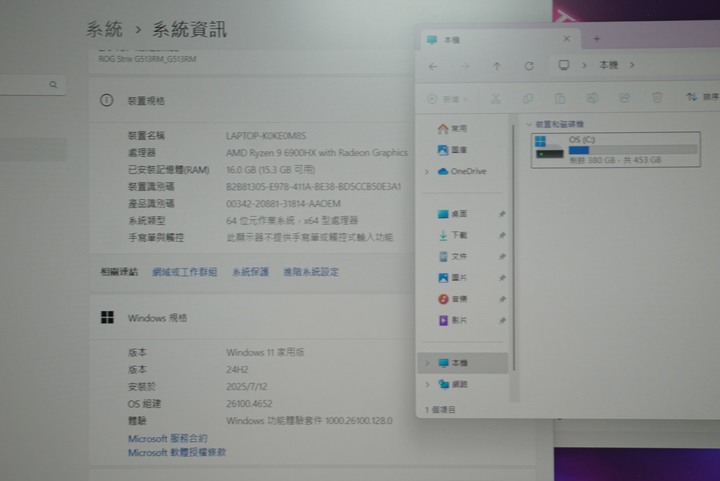The width and height of the screenshot is (720, 481).
Task: Click the OS (C:) storage usage bar
Action: [x=633, y=150]
